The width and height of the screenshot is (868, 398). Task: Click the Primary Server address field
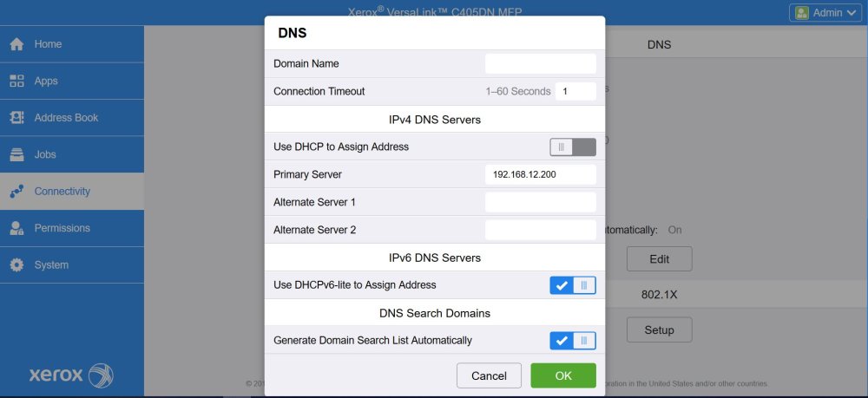pyautogui.click(x=540, y=174)
